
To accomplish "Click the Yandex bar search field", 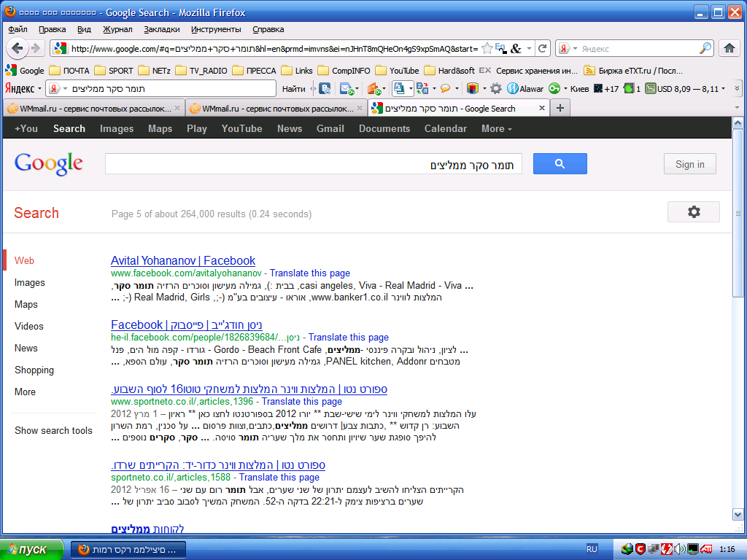I will coord(162,88).
